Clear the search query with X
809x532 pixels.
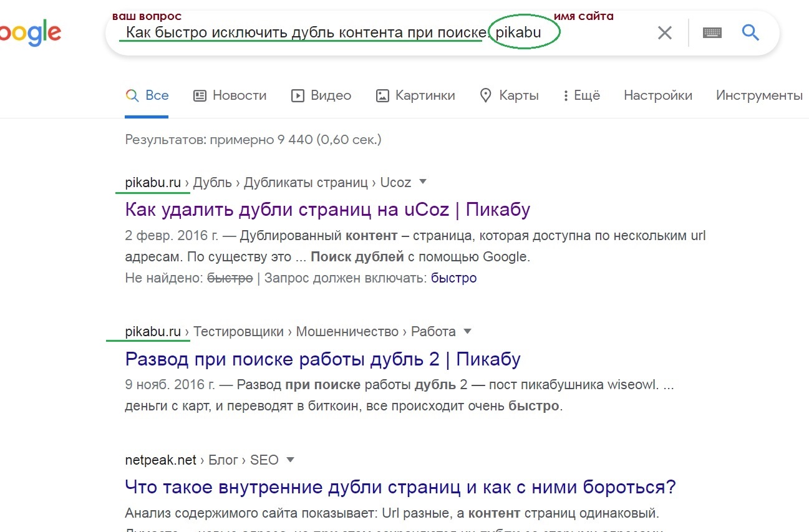click(x=665, y=33)
